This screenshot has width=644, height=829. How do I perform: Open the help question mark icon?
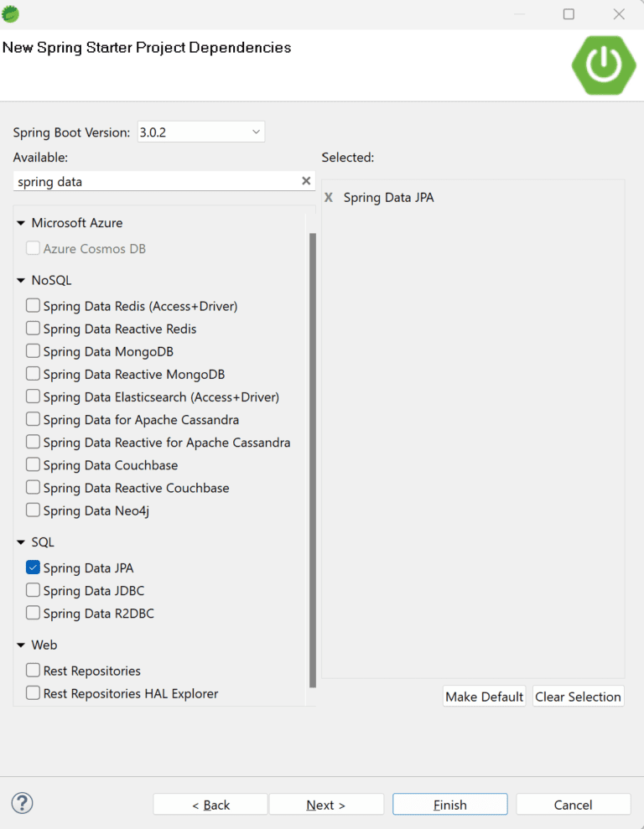[x=22, y=802]
